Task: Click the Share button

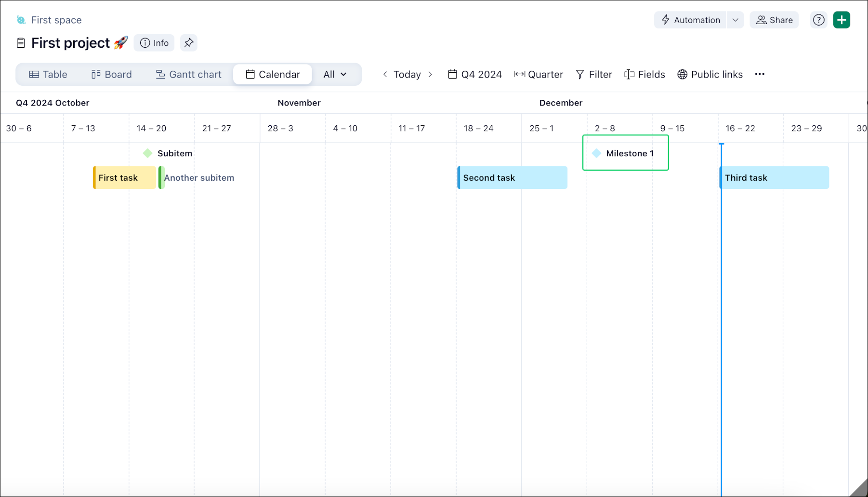Action: [774, 20]
